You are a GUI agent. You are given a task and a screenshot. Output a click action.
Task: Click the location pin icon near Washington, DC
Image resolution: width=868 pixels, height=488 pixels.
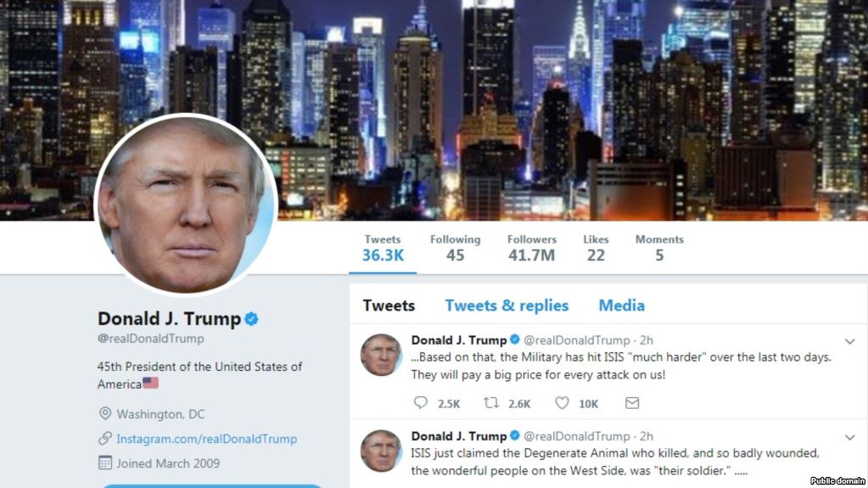click(x=104, y=413)
